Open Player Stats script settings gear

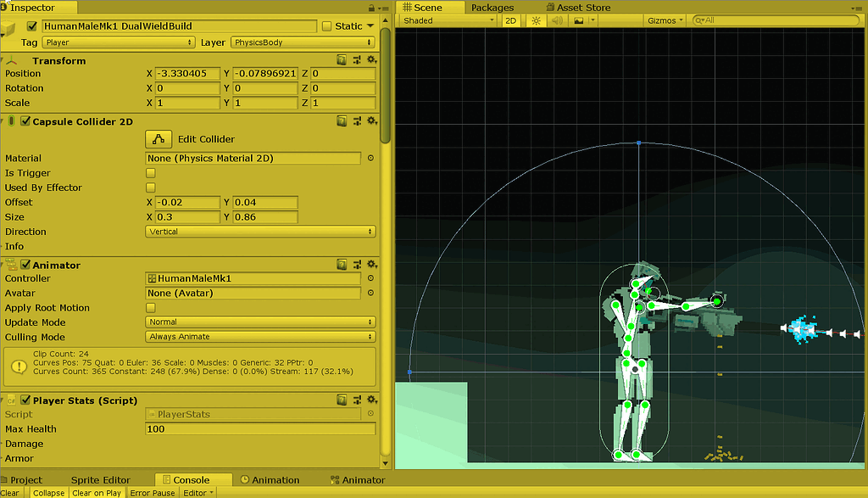(371, 400)
